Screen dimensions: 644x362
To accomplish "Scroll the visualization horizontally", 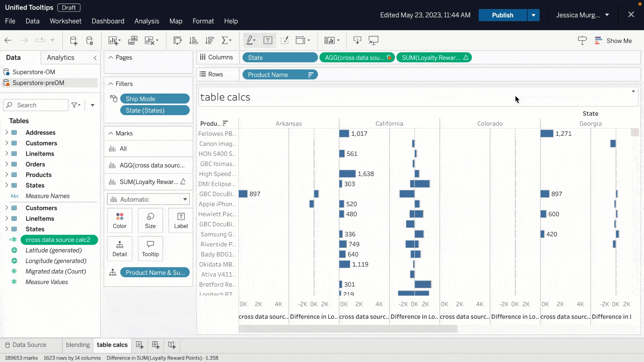I will [348, 327].
